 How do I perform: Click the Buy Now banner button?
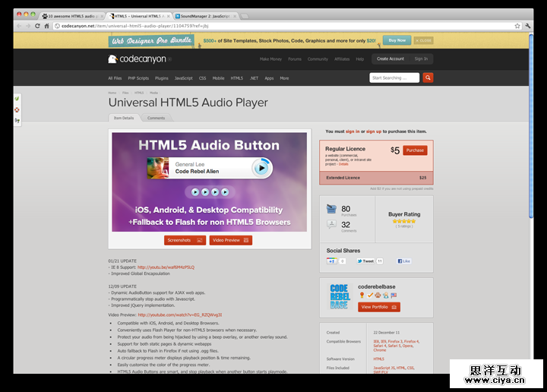[397, 40]
